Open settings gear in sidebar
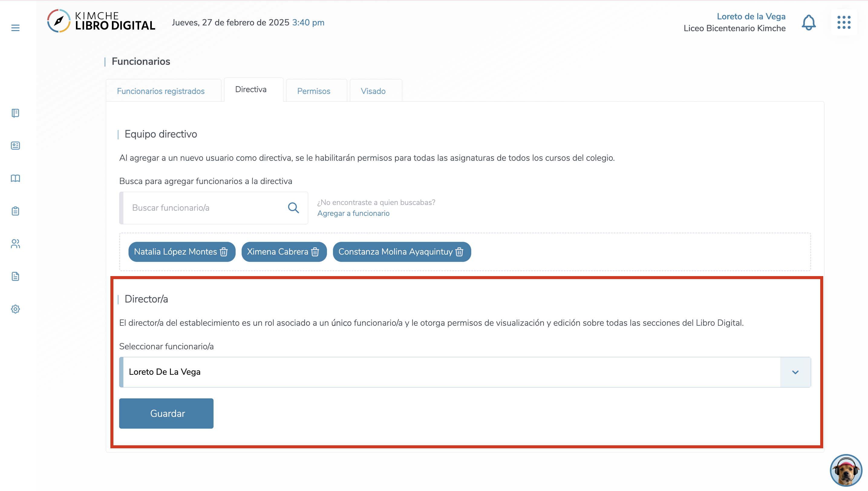 15,309
